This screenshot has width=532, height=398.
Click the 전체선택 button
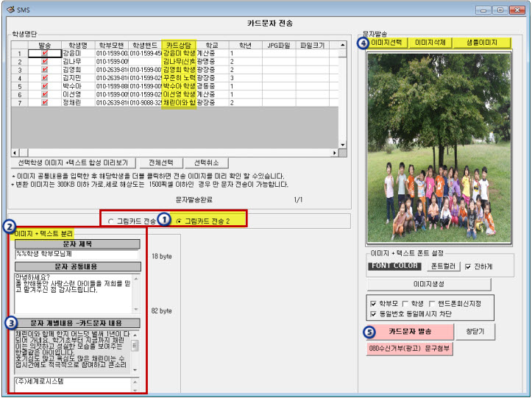coord(161,163)
